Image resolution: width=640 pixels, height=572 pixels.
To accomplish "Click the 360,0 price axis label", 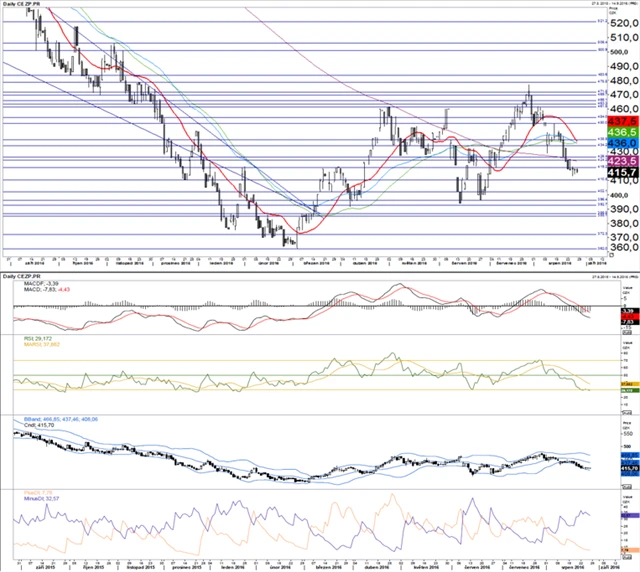I will 623,247.
